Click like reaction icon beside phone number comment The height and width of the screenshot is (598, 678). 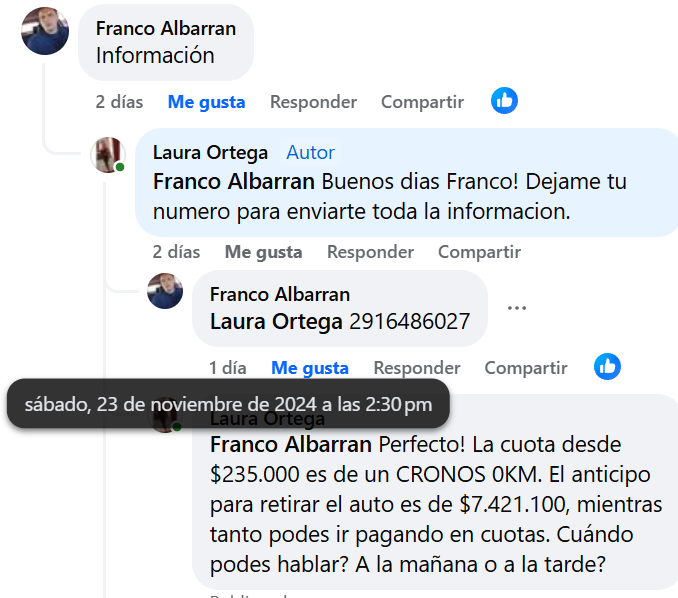pyautogui.click(x=607, y=367)
